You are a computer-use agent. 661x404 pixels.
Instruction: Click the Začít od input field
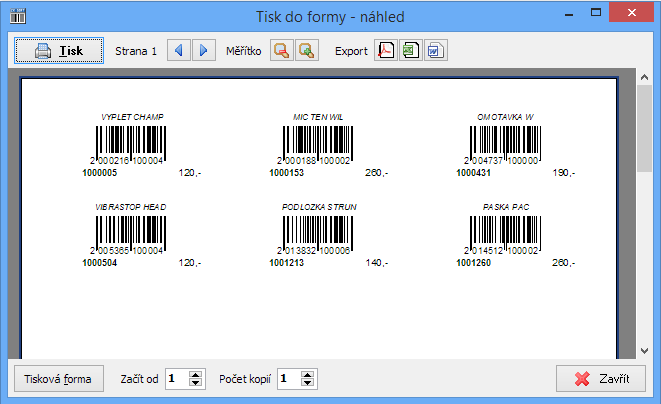[x=177, y=379]
